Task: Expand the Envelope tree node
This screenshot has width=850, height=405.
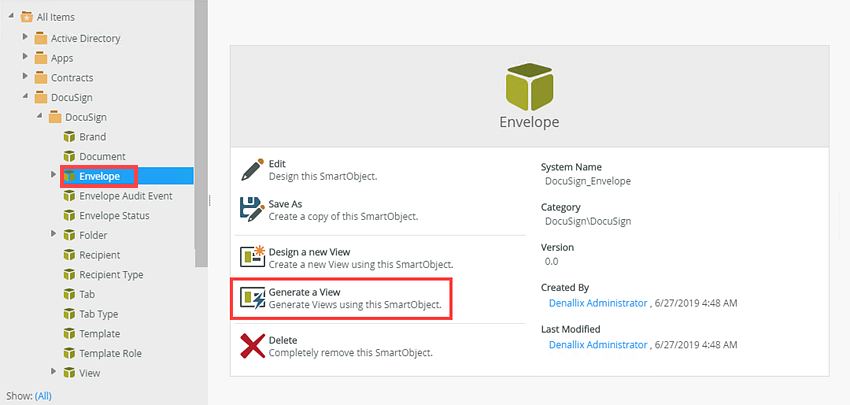Action: pos(54,176)
